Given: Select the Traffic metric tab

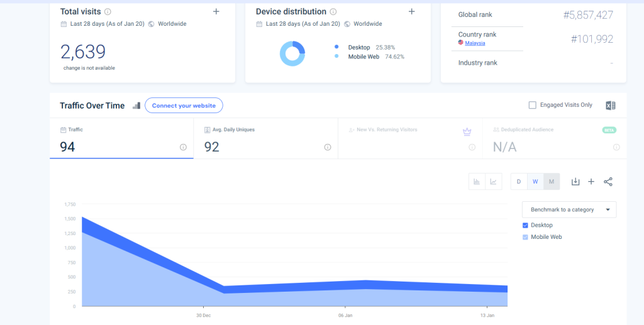Looking at the screenshot, I should pyautogui.click(x=121, y=140).
